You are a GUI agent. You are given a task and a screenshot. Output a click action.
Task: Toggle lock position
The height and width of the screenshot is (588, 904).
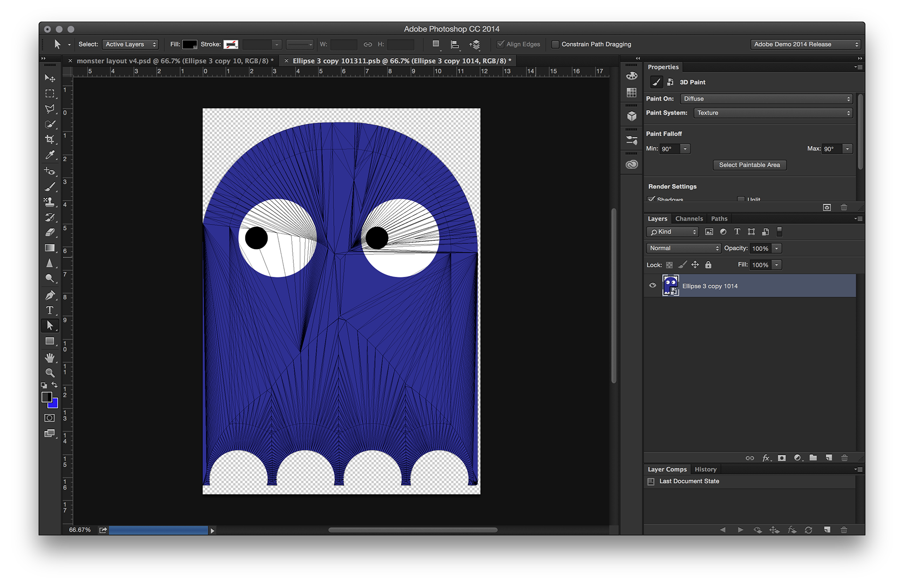(x=695, y=265)
